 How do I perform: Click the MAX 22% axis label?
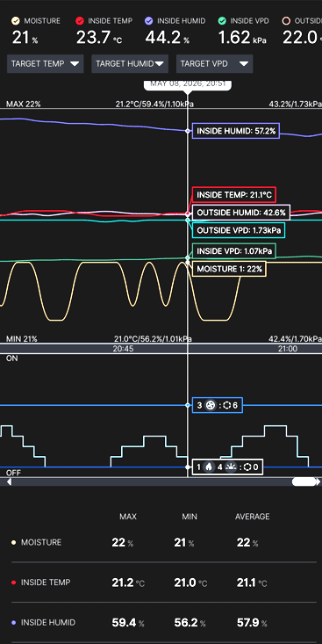tap(24, 105)
